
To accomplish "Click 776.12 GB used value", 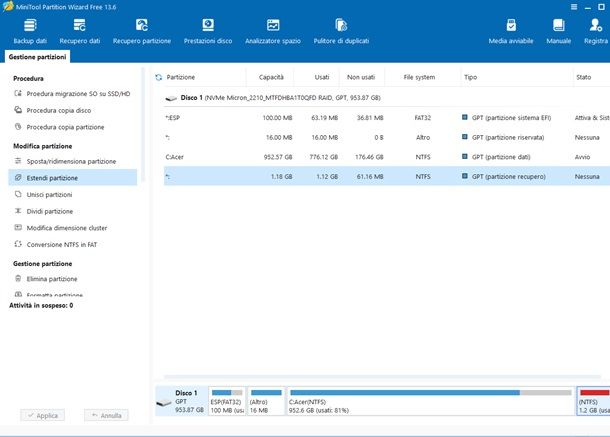I will (324, 157).
